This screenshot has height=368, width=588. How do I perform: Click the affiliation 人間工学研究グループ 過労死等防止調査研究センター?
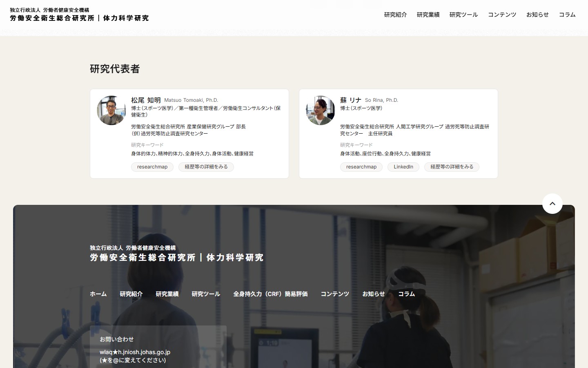point(414,130)
